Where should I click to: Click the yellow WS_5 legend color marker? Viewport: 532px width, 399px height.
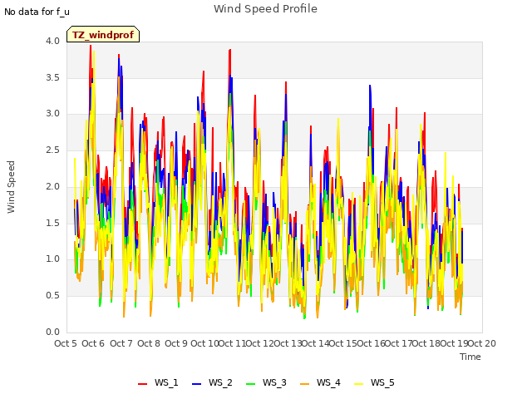point(358,384)
